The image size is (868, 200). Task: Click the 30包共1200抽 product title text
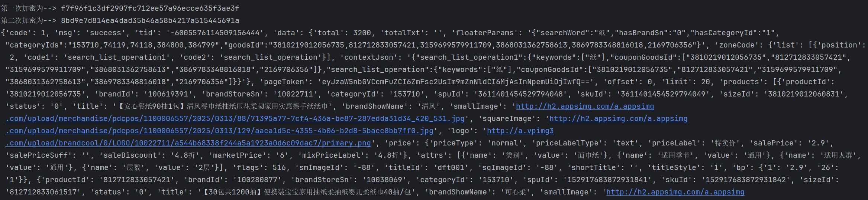[309, 192]
